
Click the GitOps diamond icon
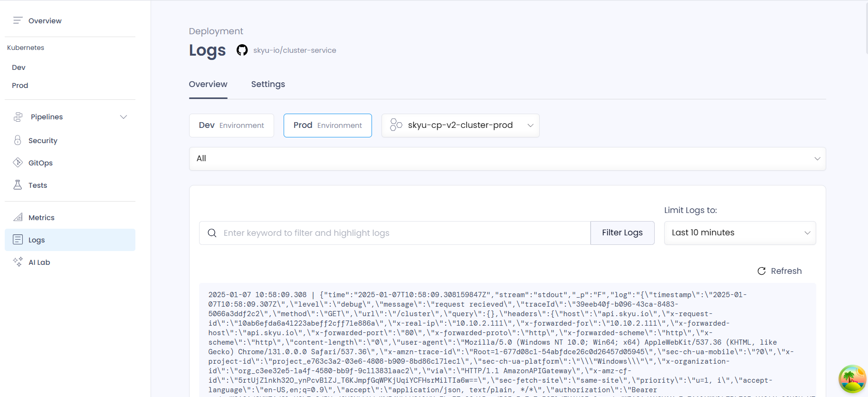click(18, 163)
